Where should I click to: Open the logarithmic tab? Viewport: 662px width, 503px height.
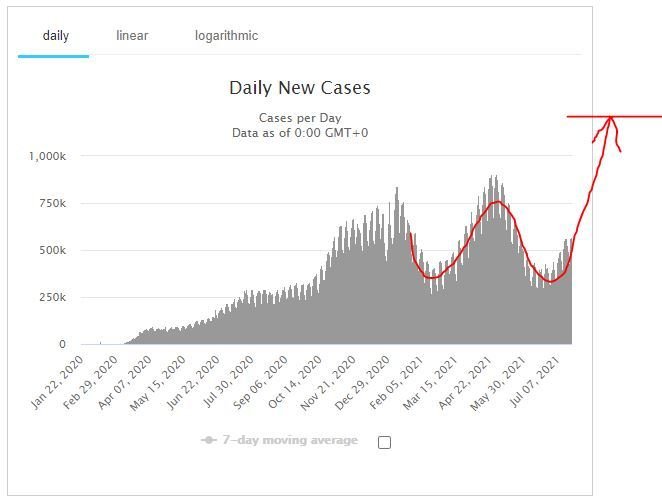[226, 36]
